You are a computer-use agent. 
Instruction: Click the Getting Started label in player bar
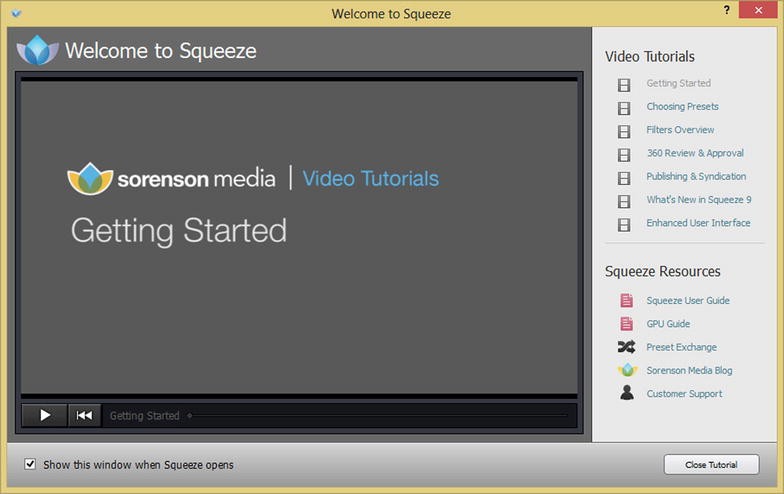[x=144, y=416]
